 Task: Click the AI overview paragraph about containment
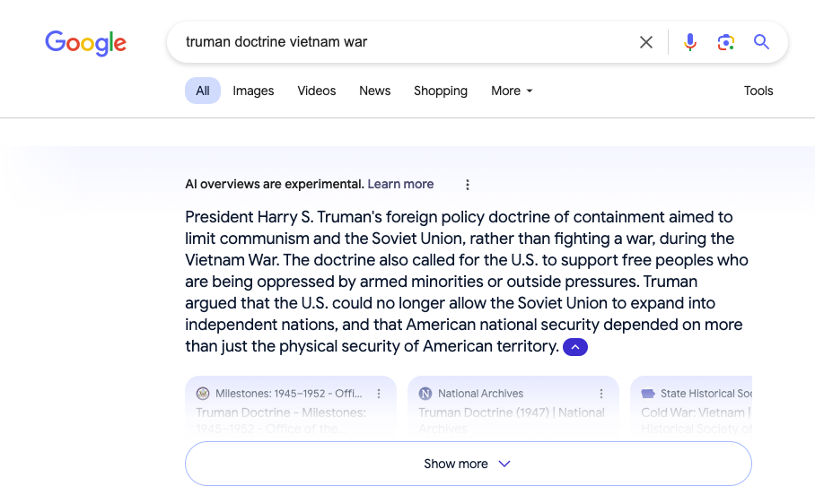coord(466,282)
